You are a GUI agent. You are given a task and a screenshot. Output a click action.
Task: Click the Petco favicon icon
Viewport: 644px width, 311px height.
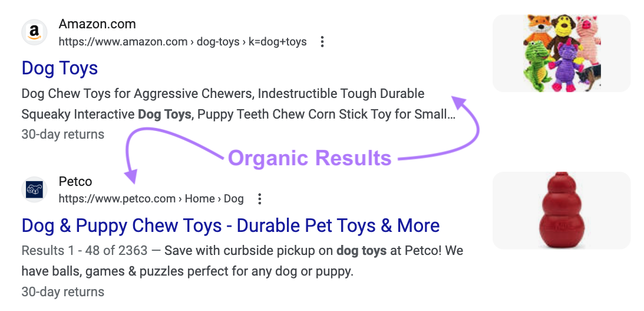click(x=34, y=189)
